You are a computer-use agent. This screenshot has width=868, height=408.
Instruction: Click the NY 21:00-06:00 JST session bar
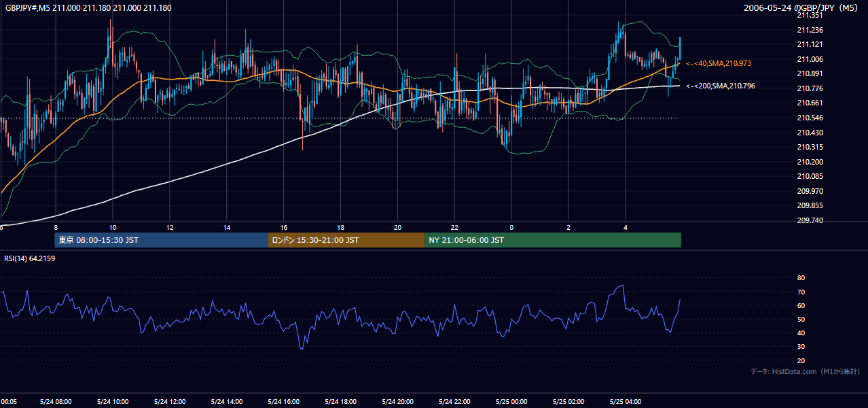click(553, 240)
